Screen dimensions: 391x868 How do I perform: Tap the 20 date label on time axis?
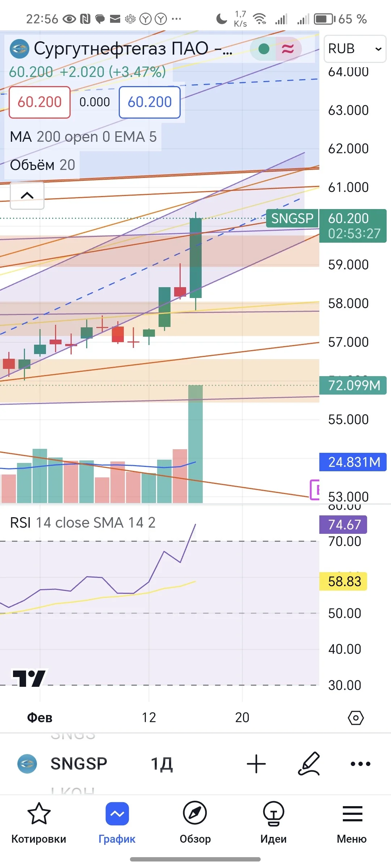[x=242, y=718]
